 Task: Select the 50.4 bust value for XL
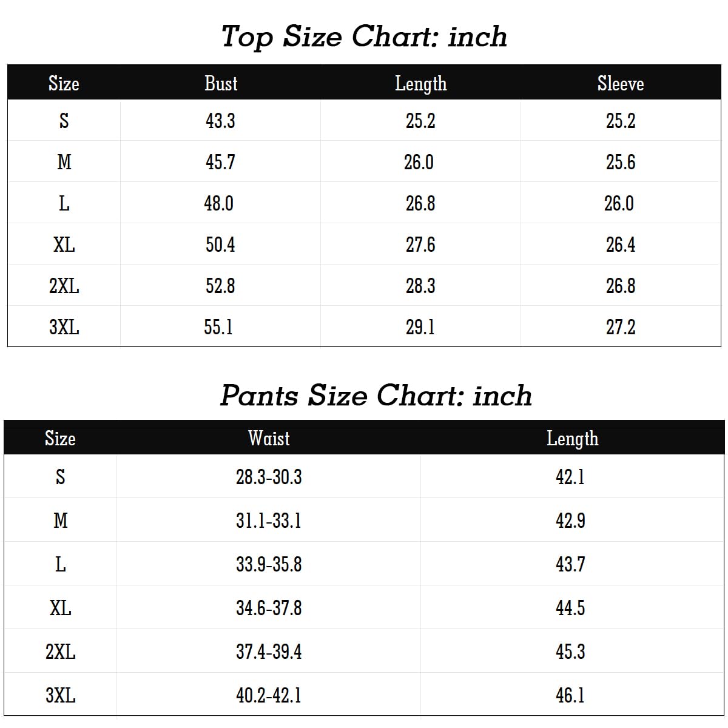coord(220,244)
